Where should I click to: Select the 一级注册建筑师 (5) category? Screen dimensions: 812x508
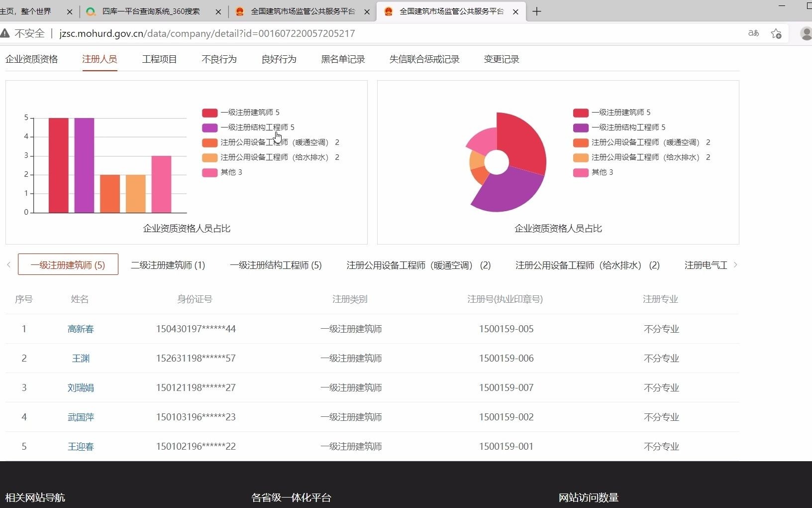(68, 264)
